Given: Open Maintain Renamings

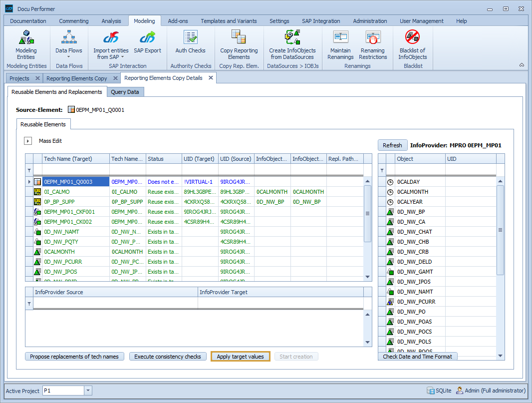Looking at the screenshot, I should [341, 45].
